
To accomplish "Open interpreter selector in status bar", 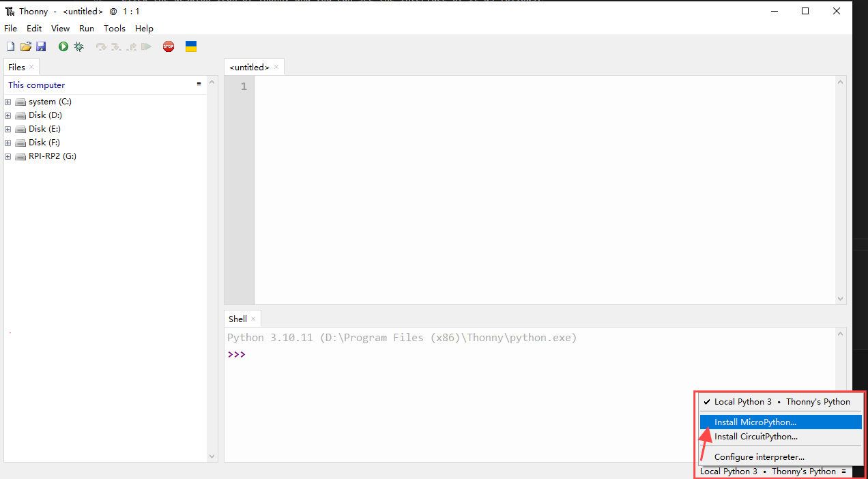I will (773, 471).
